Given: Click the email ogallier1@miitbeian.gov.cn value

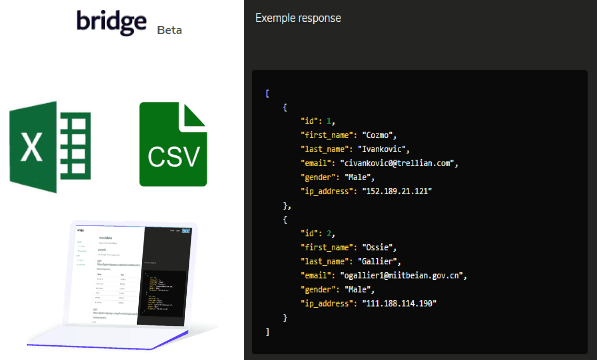Looking at the screenshot, I should click(x=401, y=276).
